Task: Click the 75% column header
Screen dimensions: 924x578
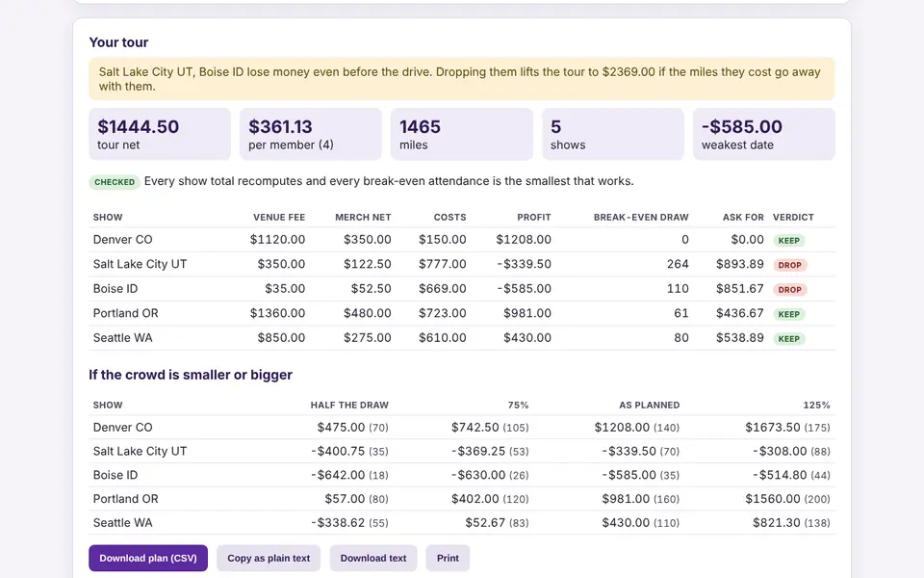Action: (x=518, y=406)
